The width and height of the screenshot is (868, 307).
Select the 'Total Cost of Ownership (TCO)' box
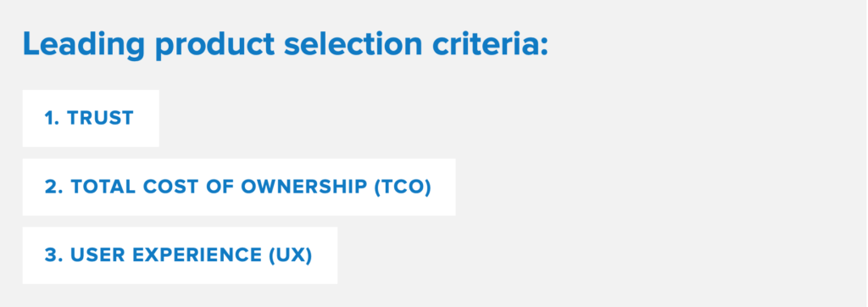click(x=239, y=187)
